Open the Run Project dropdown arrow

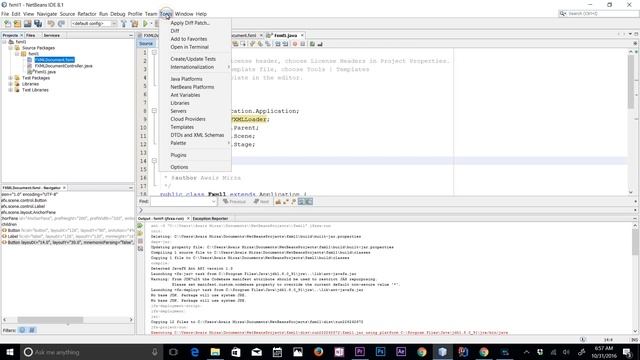[x=151, y=24]
